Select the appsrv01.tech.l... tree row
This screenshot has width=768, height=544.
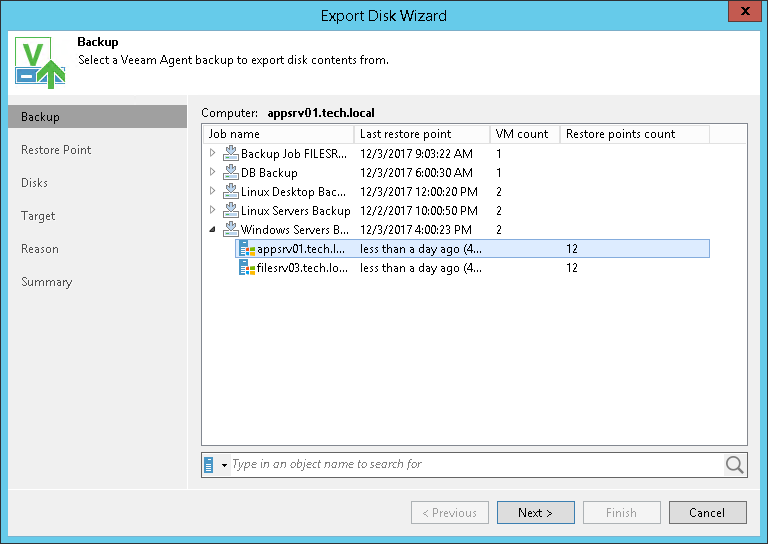(472, 249)
